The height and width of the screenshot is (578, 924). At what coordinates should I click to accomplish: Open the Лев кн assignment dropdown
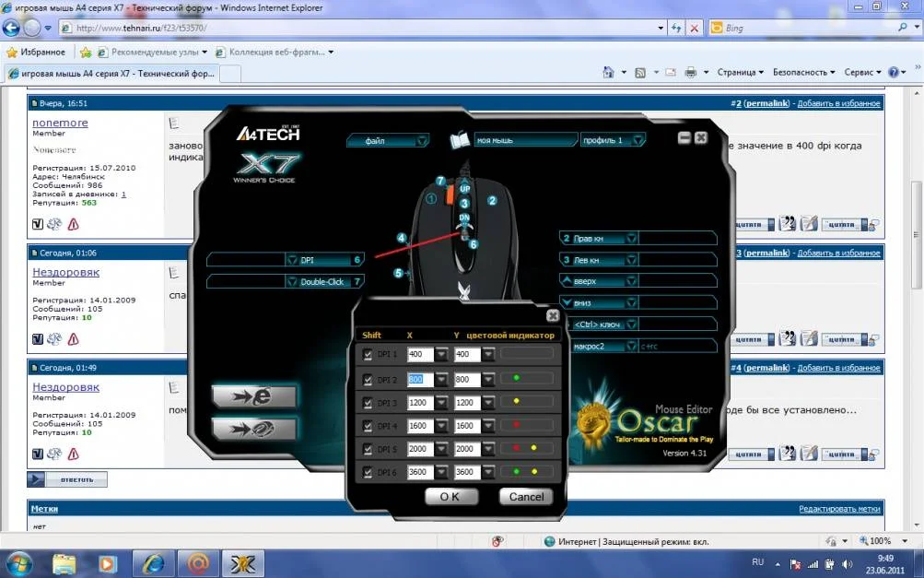(x=631, y=260)
